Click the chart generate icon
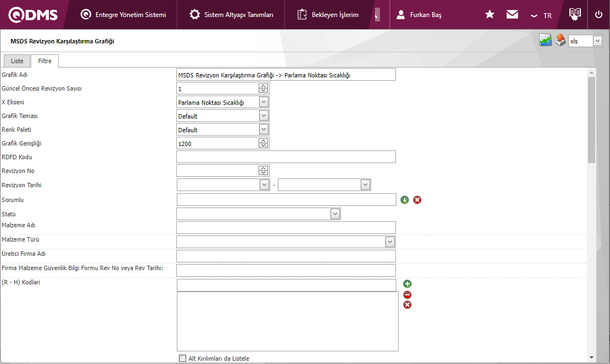 tap(545, 41)
